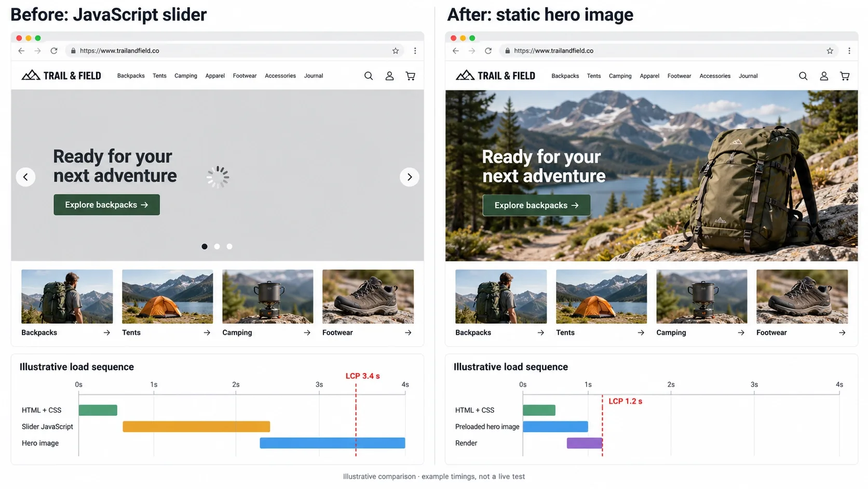The height and width of the screenshot is (489, 868).
Task: Click purple Render bar in After timeline
Action: point(585,443)
